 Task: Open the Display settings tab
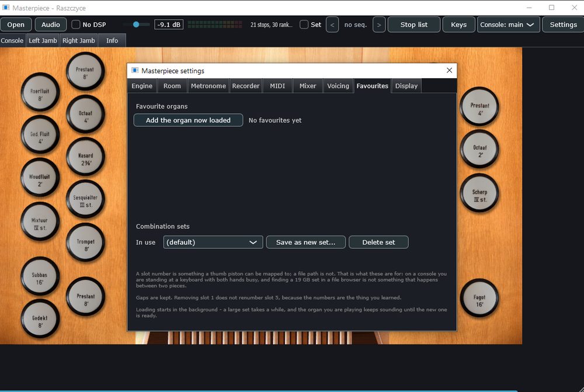(406, 86)
